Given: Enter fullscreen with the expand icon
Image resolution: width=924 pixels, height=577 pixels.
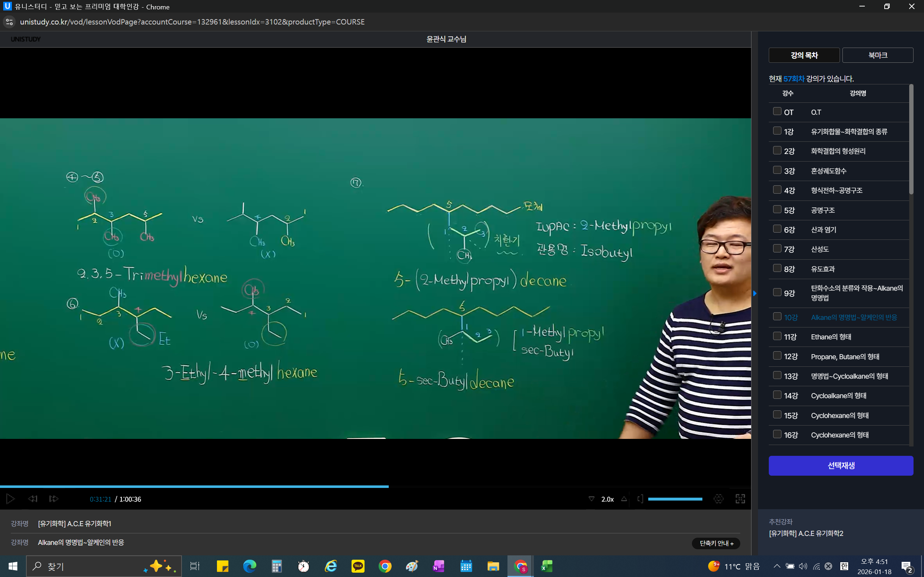Looking at the screenshot, I should click(x=740, y=499).
